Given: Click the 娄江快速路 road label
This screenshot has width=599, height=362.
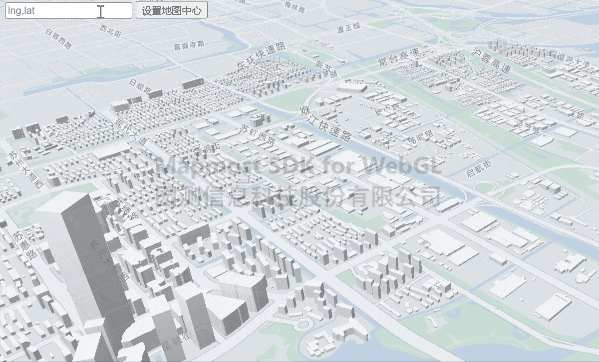Looking at the screenshot, I should [x=325, y=124].
